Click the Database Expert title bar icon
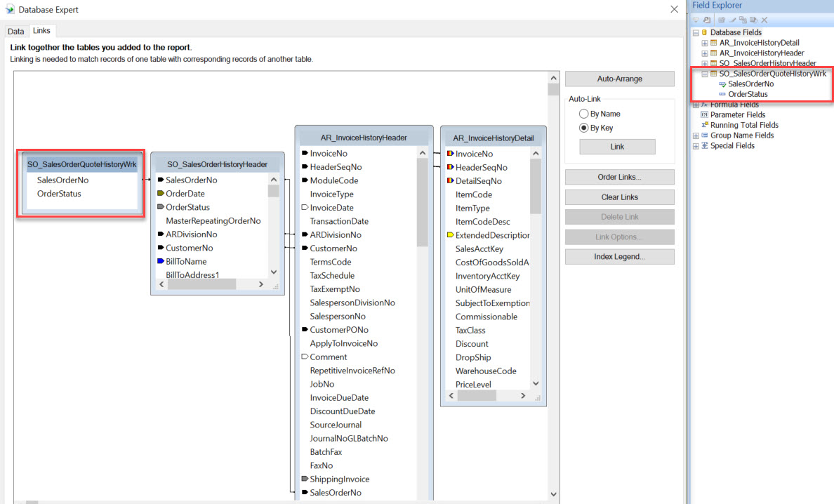 pyautogui.click(x=10, y=10)
